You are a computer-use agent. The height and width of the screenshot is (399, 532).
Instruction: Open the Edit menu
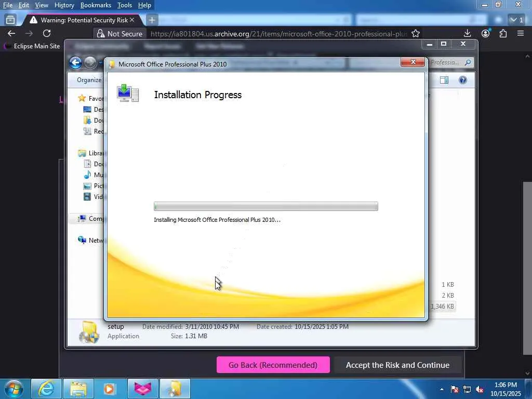click(23, 5)
